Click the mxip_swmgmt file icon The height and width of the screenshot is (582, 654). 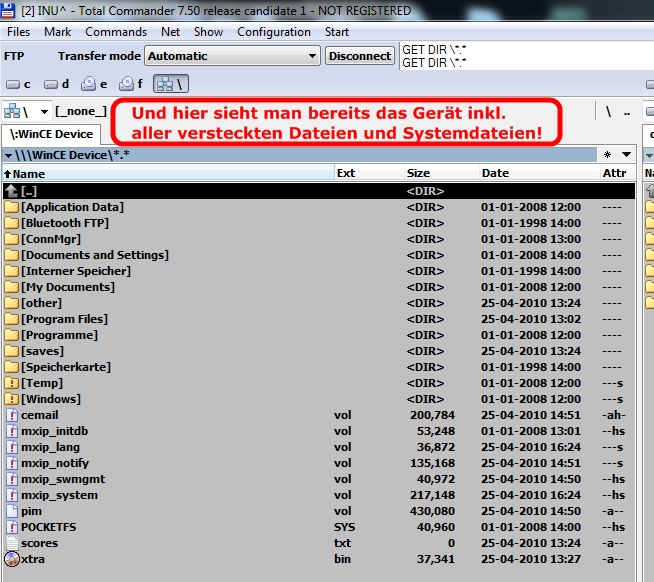click(x=13, y=479)
